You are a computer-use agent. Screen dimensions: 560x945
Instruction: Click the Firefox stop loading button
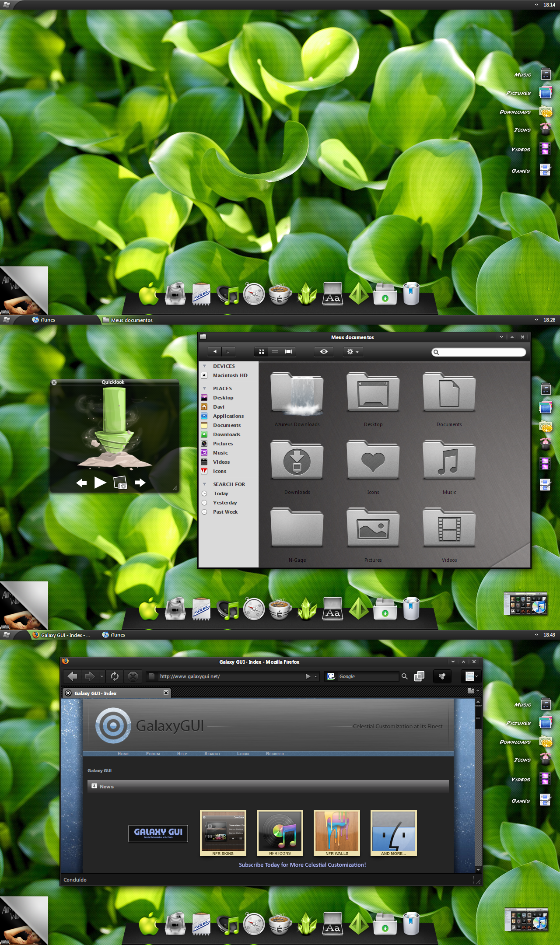(133, 676)
